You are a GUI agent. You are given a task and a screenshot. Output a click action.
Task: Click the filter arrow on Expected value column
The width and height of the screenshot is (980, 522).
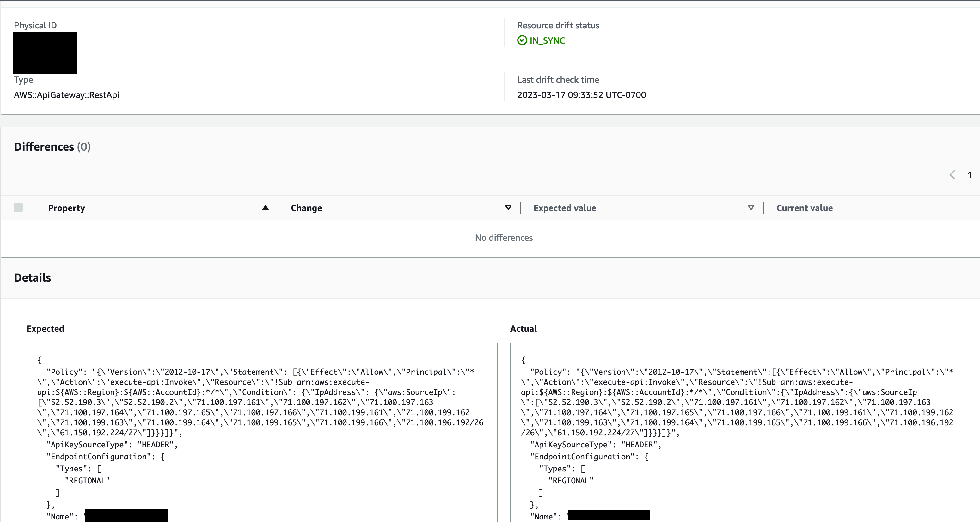click(750, 208)
